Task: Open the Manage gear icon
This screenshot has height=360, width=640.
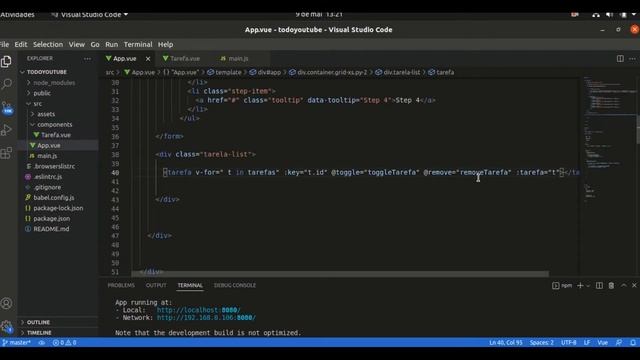Action: tap(6, 326)
